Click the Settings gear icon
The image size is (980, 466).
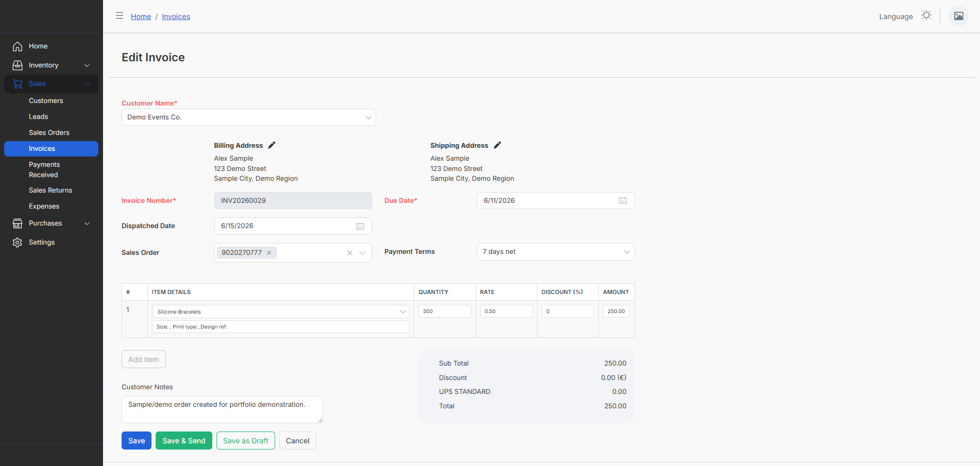click(18, 243)
